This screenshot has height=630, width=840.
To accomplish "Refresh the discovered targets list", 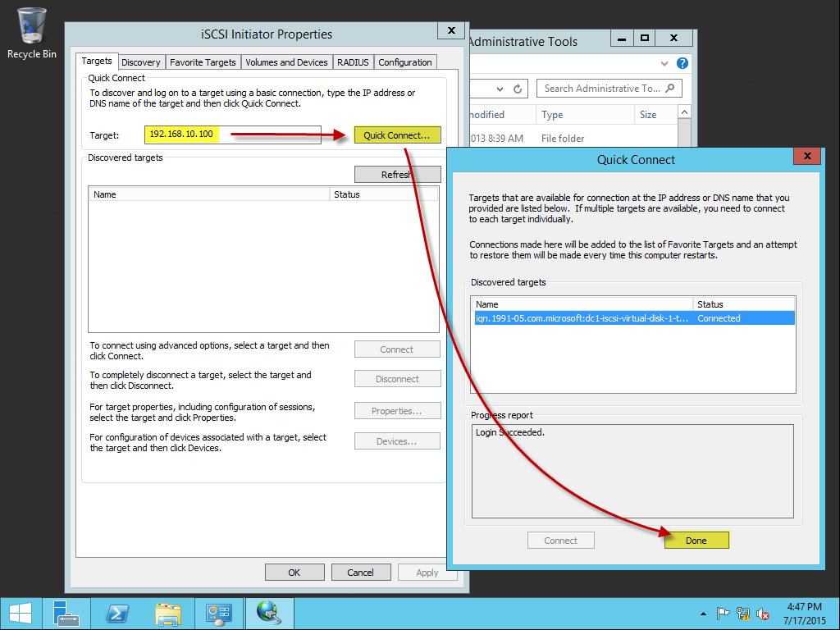I will point(397,175).
